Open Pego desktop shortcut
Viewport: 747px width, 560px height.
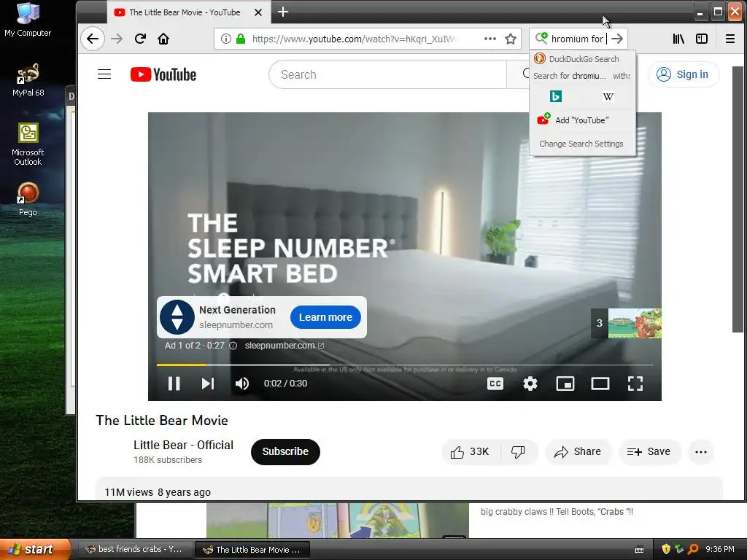click(x=28, y=199)
